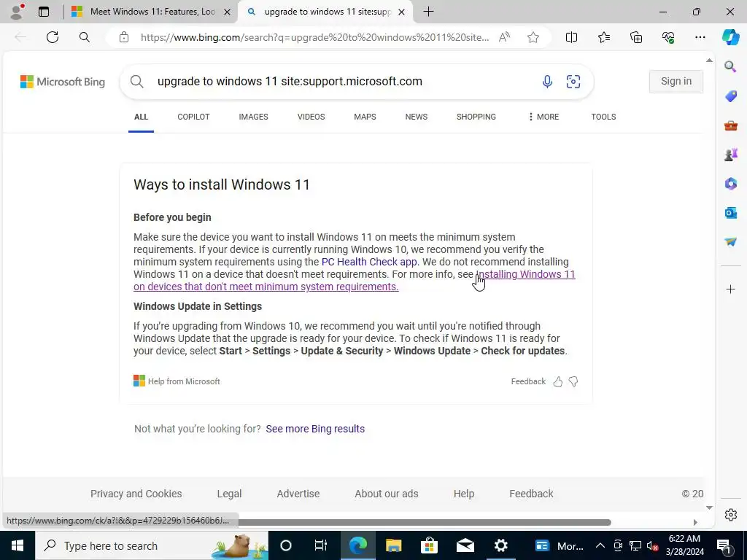Open the Edge profile icon
747x560 pixels.
pos(17,12)
